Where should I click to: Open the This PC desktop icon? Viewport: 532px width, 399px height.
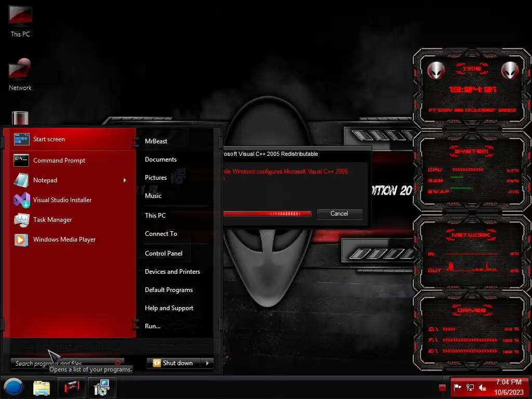pos(20,21)
